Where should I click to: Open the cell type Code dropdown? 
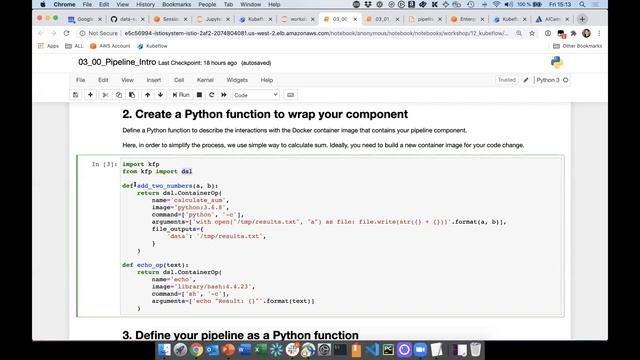pos(256,95)
